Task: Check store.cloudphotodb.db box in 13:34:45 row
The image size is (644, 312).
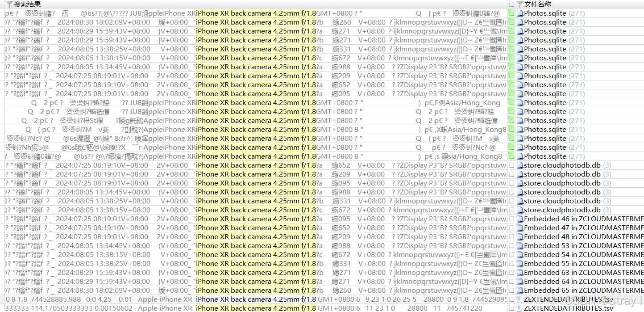Action: pyautogui.click(x=511, y=192)
